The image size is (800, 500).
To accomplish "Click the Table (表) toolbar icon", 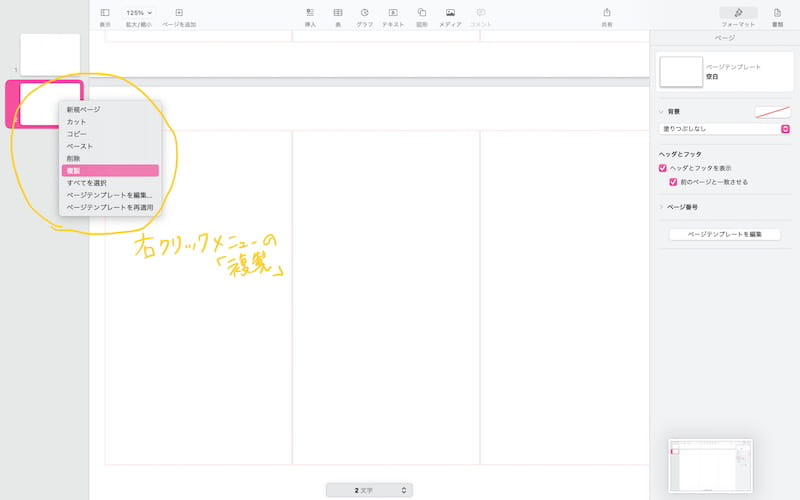I will tap(338, 12).
